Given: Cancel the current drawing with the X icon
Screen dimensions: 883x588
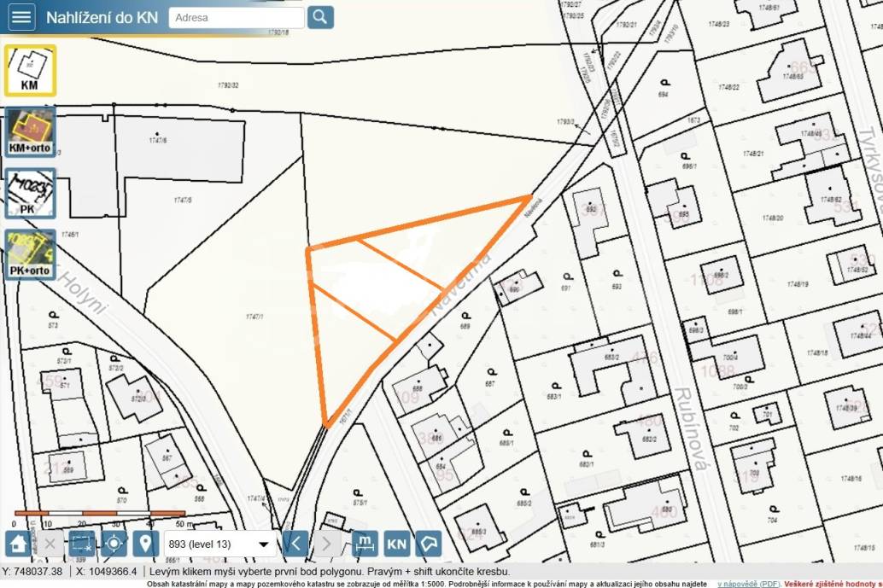Looking at the screenshot, I should 49,543.
